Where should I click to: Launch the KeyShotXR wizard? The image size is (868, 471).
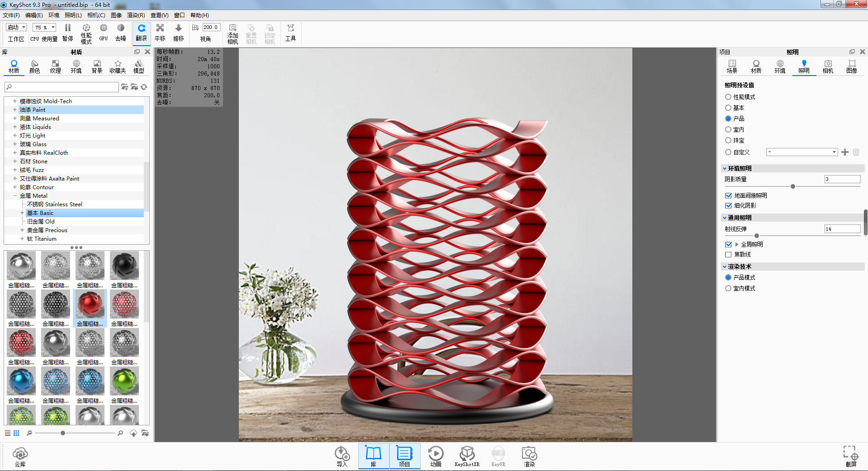click(467, 456)
